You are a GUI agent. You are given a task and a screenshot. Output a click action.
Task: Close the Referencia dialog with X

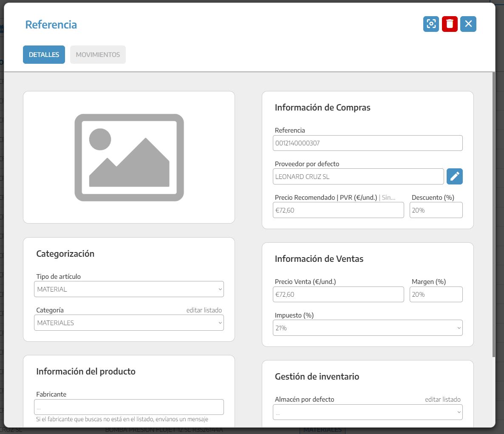(468, 24)
